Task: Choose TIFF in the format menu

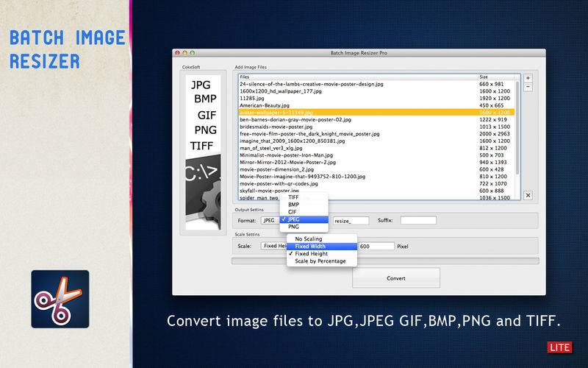Action: click(304, 197)
